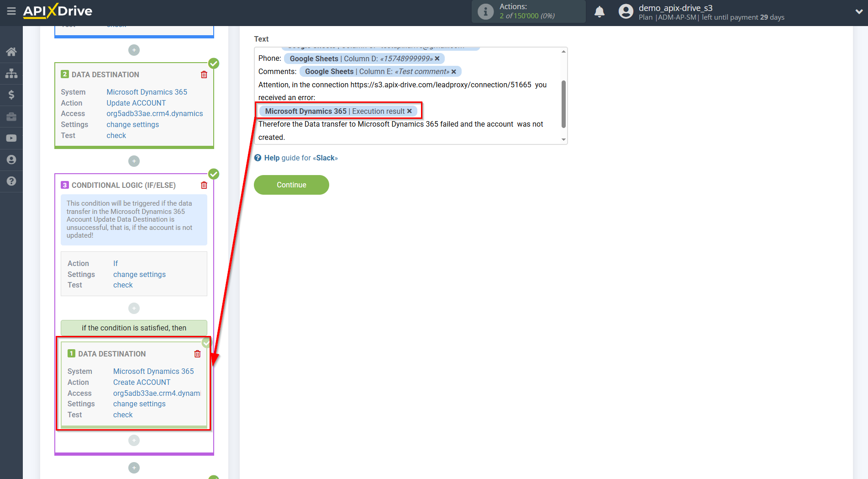Screen dimensions: 868x479
Task: Click check in Create ACCOUNT block
Action: 123,415
